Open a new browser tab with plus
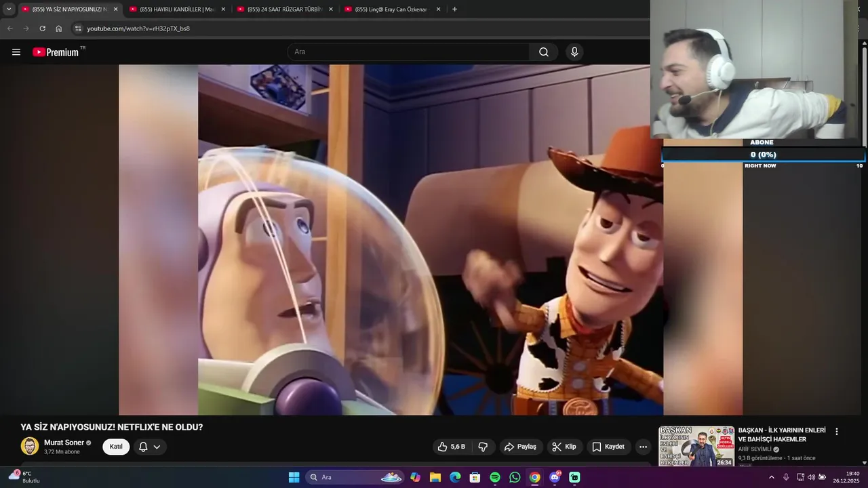The height and width of the screenshot is (488, 868). click(454, 9)
